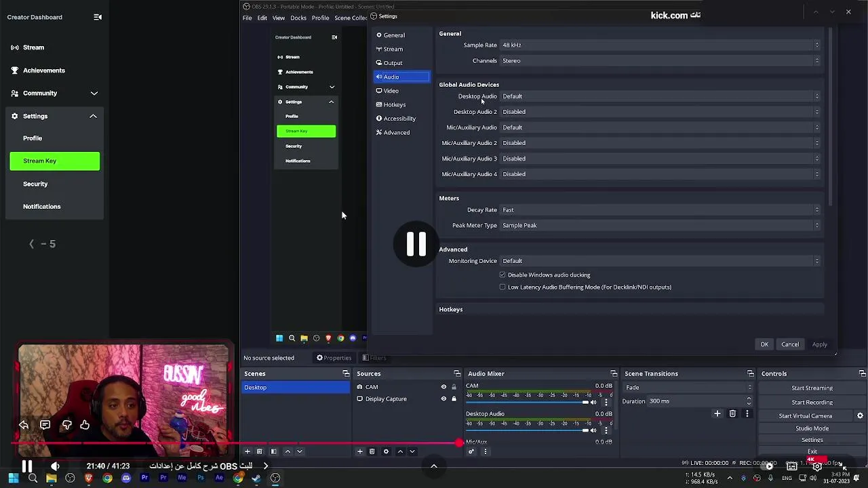Screen dimensions: 868x488
Task: Click the share arrow icon on the video
Action: [24, 425]
